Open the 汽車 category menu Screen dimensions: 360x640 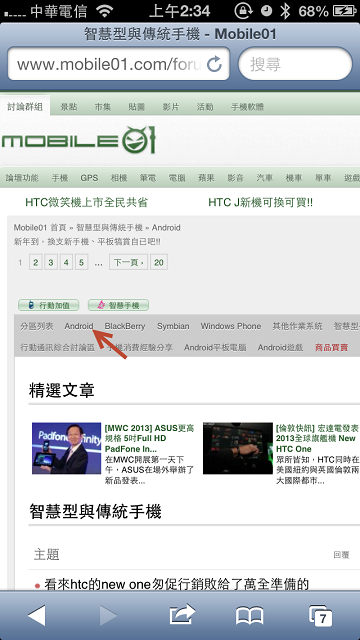pyautogui.click(x=264, y=178)
